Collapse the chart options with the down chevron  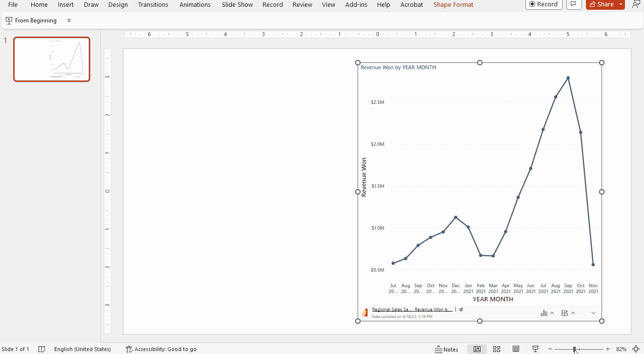point(593,313)
